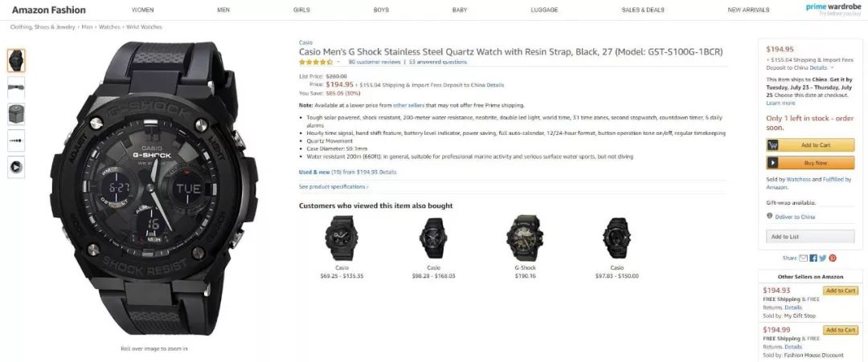Add $194.93 My Gift Stop offer to cart
Screen dimensions: 868x362
pos(841,291)
